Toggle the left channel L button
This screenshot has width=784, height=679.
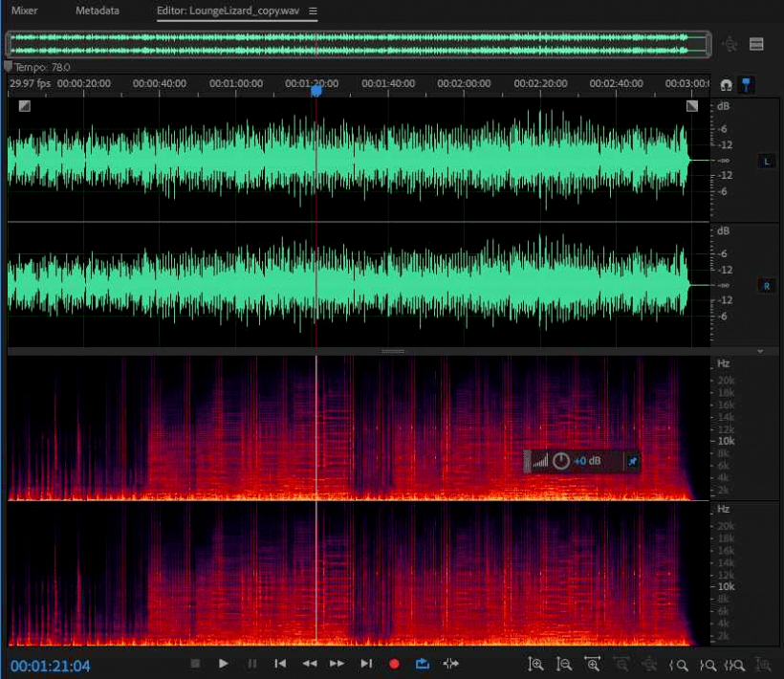pyautogui.click(x=767, y=162)
